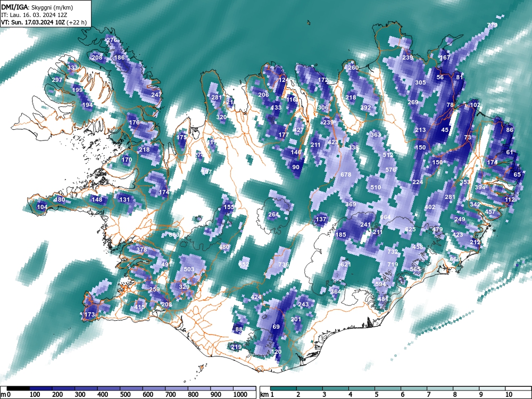Click the visibility value 219 near the south coast

(x=236, y=347)
